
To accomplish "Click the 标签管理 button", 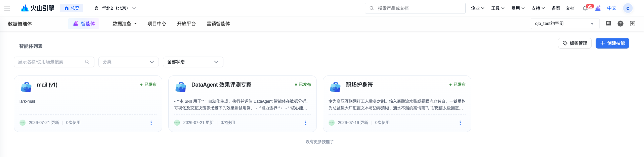I will pyautogui.click(x=575, y=43).
